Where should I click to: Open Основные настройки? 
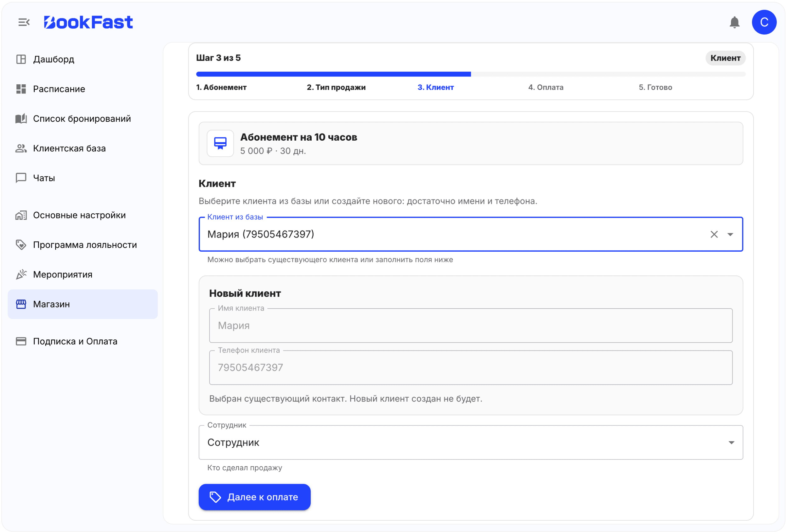tap(82, 215)
